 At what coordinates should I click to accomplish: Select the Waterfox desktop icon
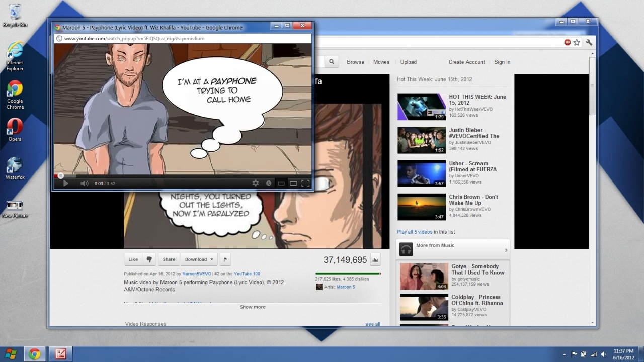pos(15,168)
